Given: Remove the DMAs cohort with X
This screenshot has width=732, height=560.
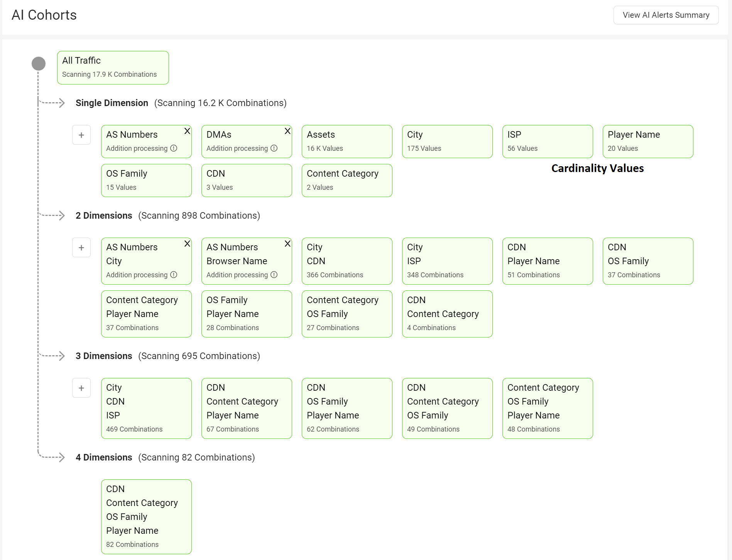Looking at the screenshot, I should [287, 131].
